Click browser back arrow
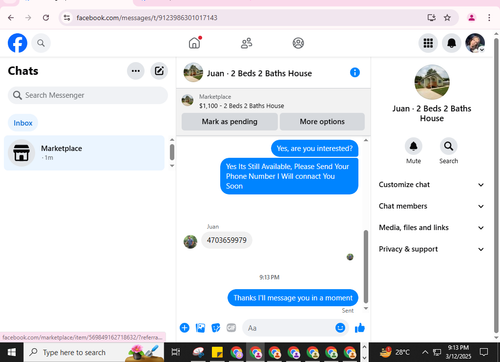 pyautogui.click(x=11, y=18)
